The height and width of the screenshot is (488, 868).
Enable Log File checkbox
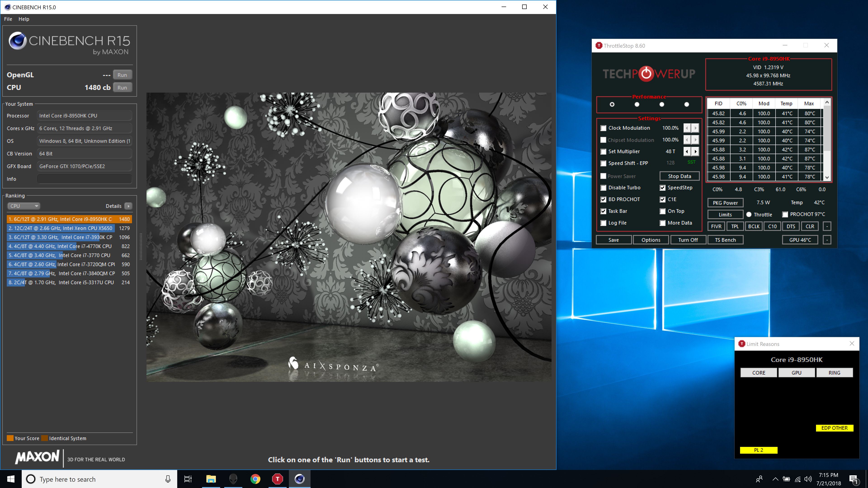point(604,223)
